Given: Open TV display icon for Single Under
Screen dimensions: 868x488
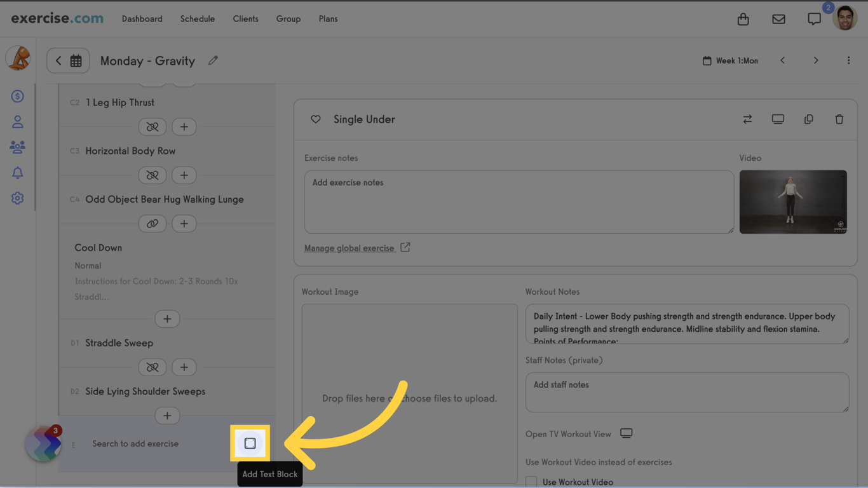Looking at the screenshot, I should pyautogui.click(x=778, y=119).
